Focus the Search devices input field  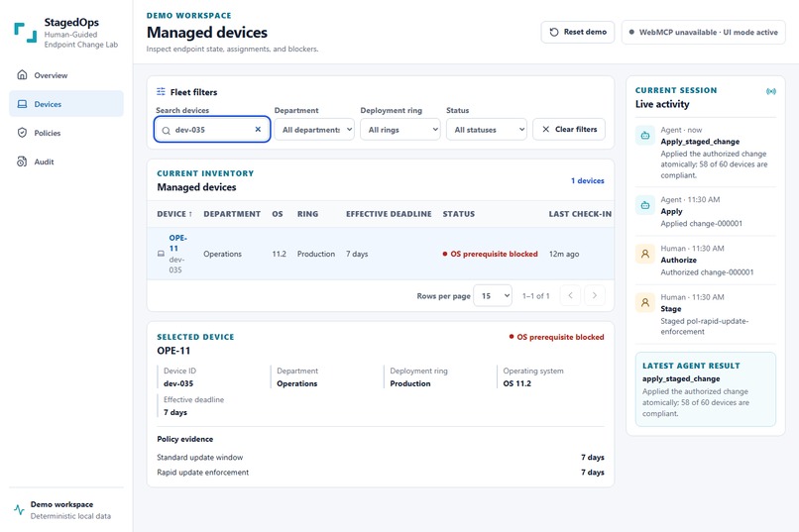tap(212, 130)
